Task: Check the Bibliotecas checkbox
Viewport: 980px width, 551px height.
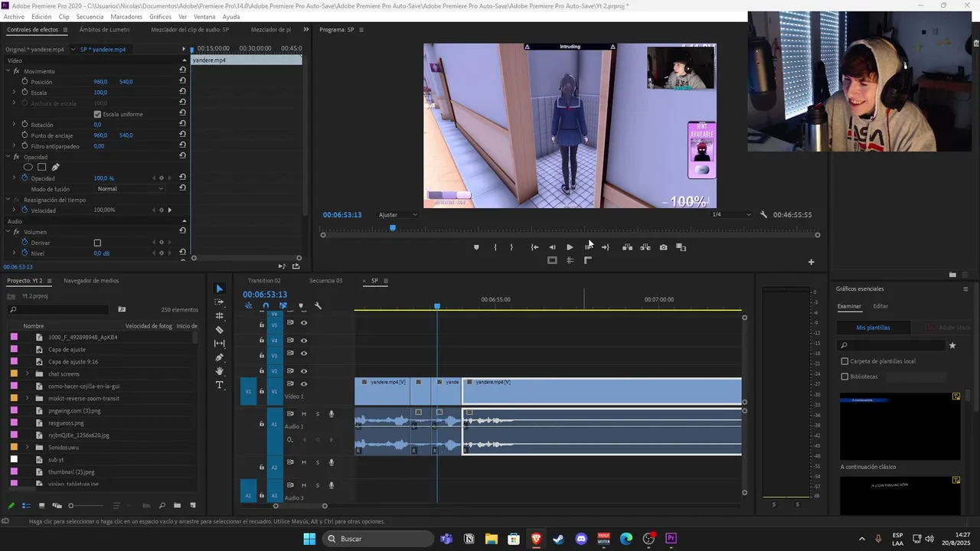Action: (844, 377)
